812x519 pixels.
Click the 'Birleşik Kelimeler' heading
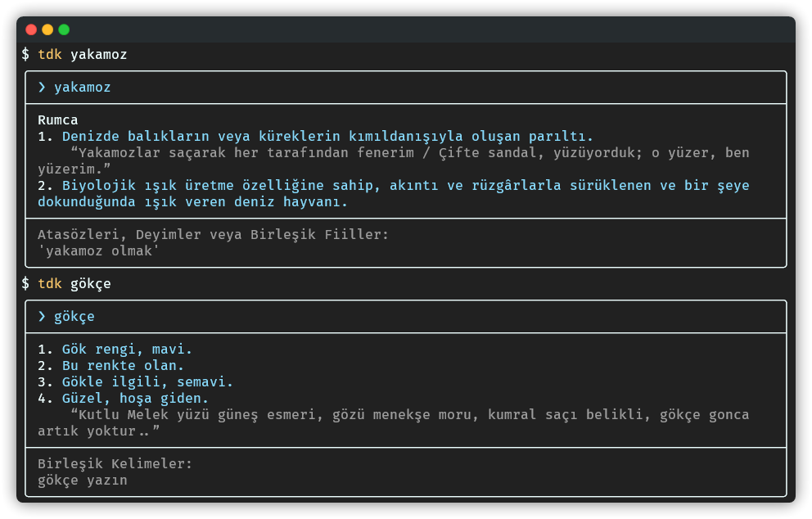115,464
